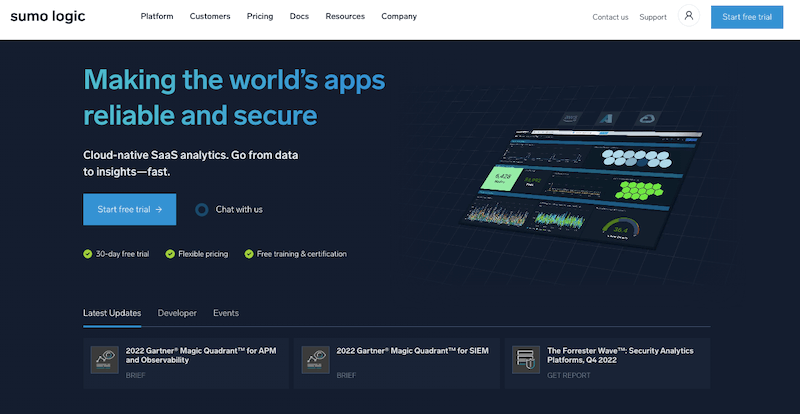Viewport: 800px width, 414px height.
Task: Click the Flexible pricing checkmark icon
Action: coord(170,254)
